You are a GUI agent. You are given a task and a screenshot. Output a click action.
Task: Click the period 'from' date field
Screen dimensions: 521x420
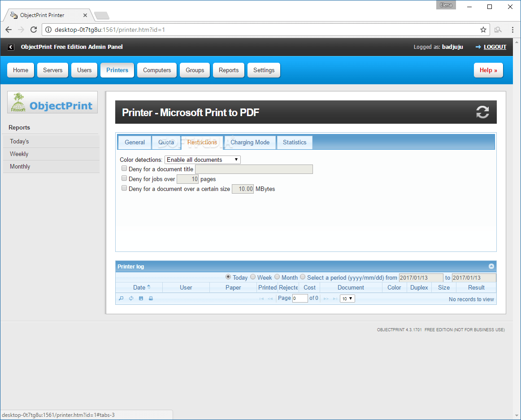421,278
